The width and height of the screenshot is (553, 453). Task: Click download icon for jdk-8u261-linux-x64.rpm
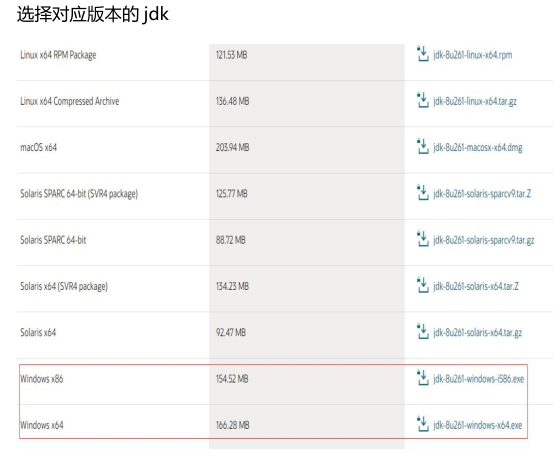(x=423, y=54)
